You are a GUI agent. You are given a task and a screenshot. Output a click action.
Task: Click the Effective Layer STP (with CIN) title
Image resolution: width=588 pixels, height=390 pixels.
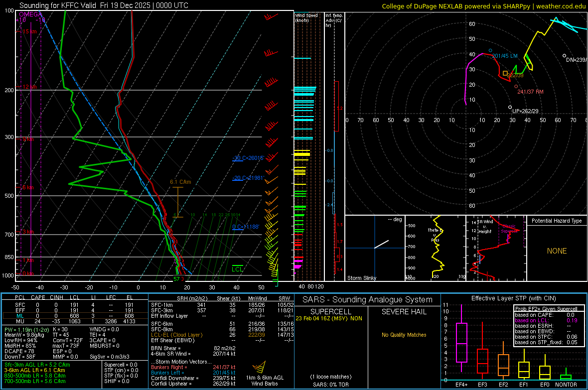point(513,298)
